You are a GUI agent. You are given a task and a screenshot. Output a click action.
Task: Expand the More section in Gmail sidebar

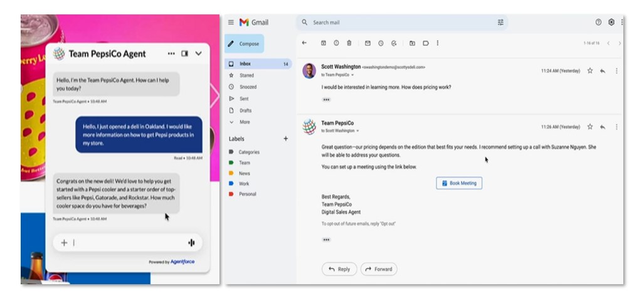[244, 122]
